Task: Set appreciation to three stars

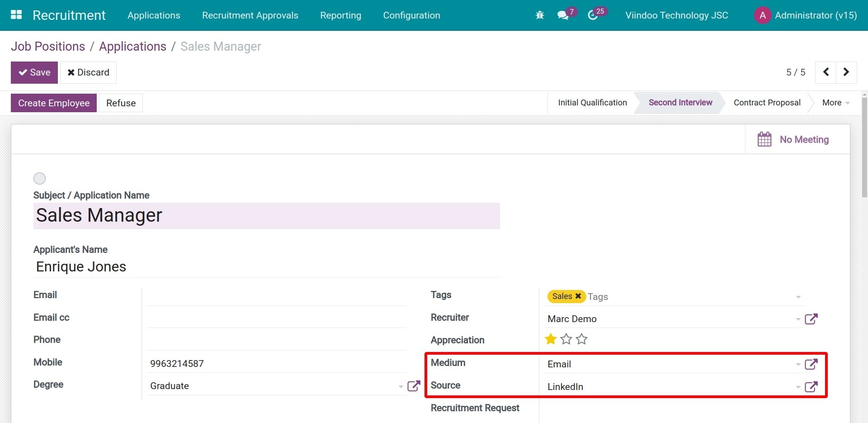Action: [x=582, y=339]
